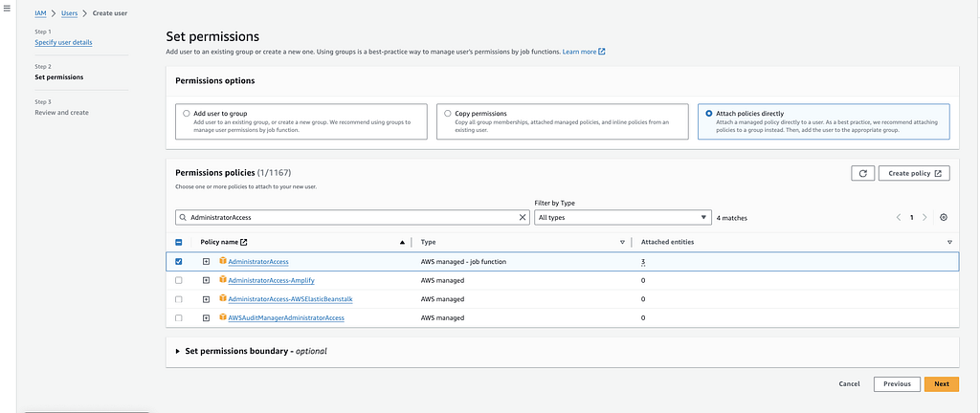Open the AdministratorAccess policy link
The height and width of the screenshot is (413, 980).
[258, 261]
